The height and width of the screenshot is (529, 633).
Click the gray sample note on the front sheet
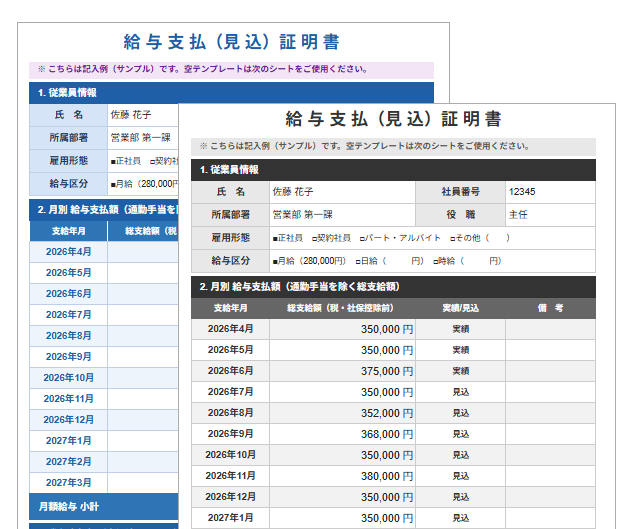click(393, 146)
